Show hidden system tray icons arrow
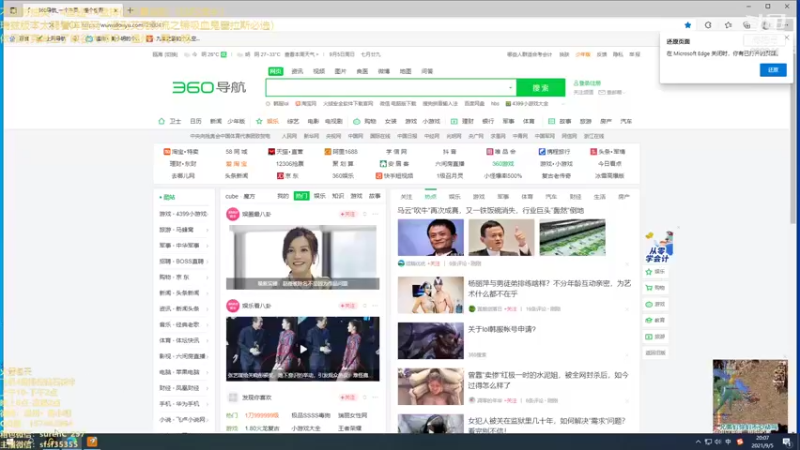This screenshot has height=450, width=800. pyautogui.click(x=698, y=442)
